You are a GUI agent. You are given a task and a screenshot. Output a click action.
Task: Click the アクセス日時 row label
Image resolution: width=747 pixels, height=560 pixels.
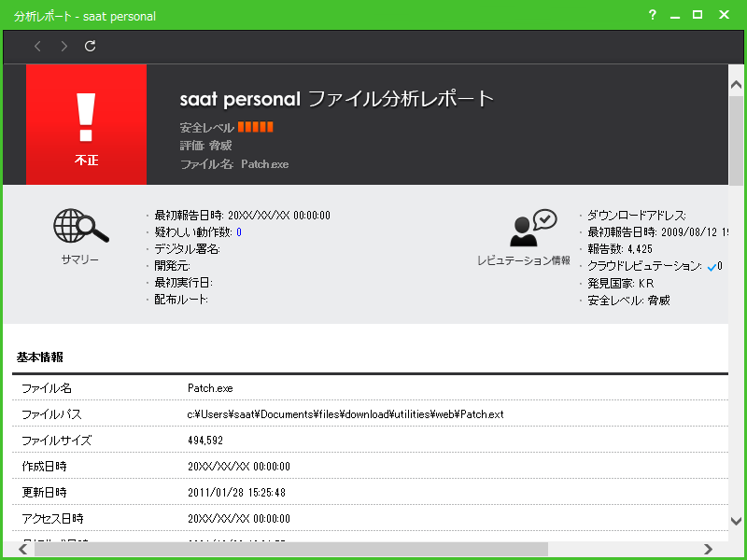click(x=53, y=518)
